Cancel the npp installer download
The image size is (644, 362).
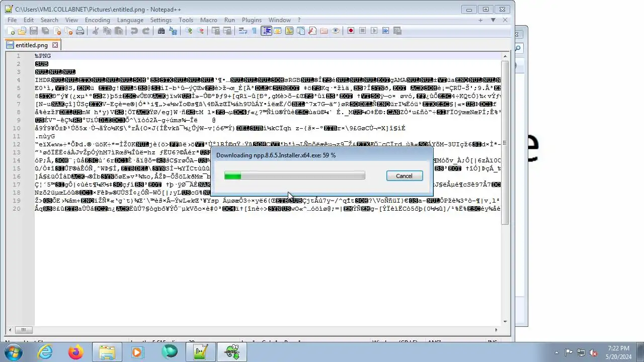coord(404,176)
